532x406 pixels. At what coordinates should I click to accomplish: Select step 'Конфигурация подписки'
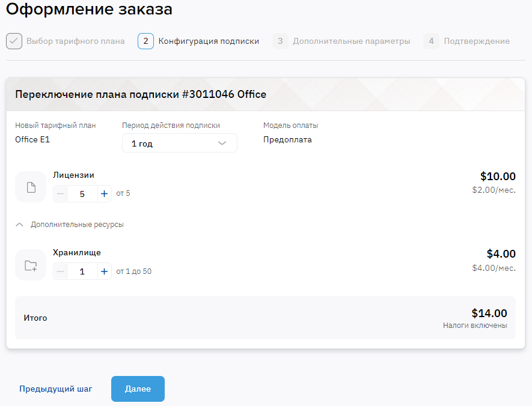(x=209, y=41)
